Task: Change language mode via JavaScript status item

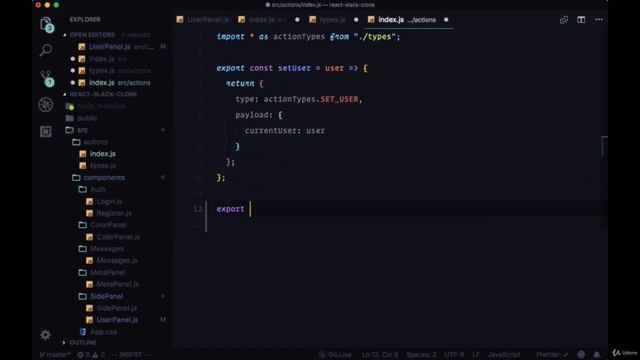Action: 504,355
